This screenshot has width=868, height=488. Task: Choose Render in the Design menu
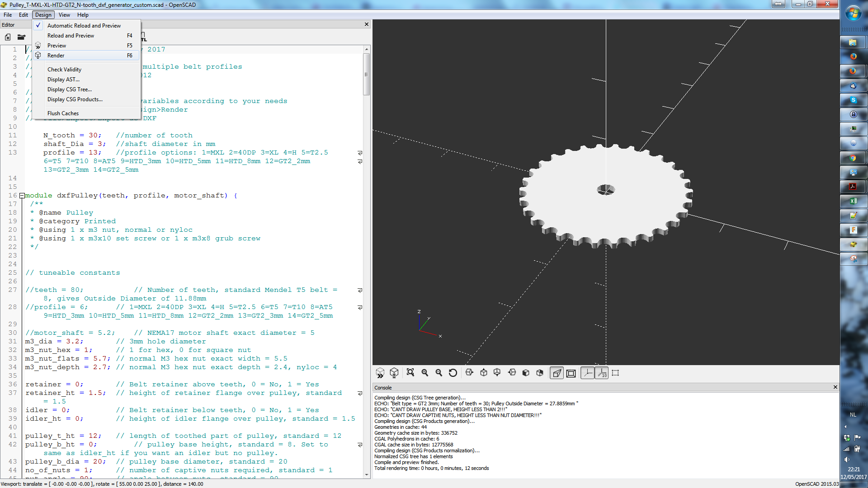[x=86, y=56]
